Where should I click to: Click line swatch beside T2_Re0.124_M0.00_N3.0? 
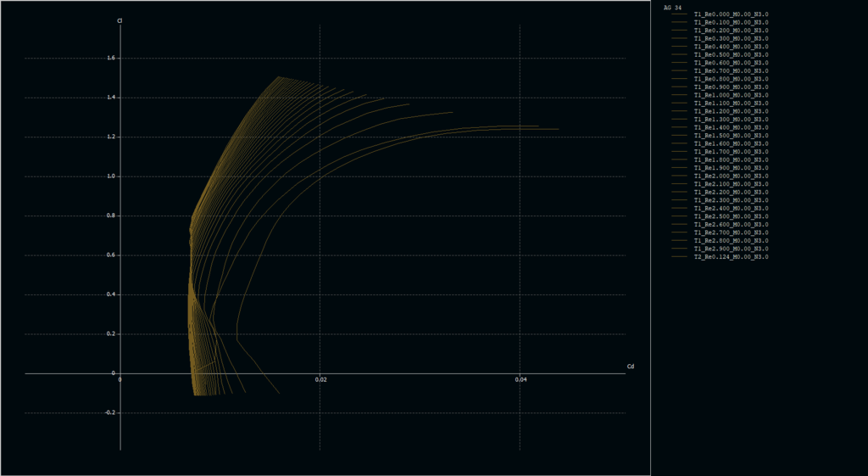679,256
